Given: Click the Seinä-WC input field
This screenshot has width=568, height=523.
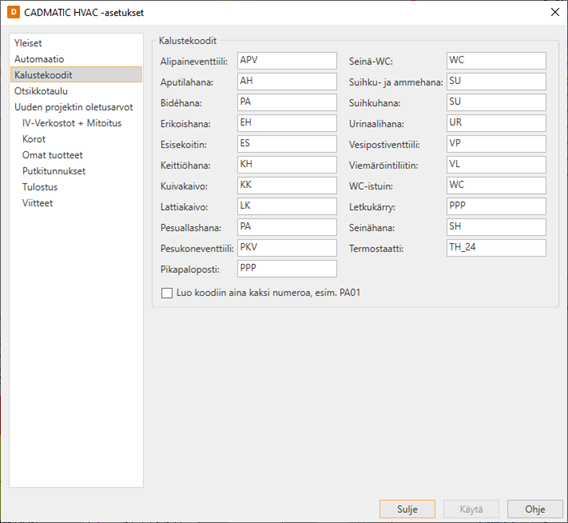Looking at the screenshot, I should (496, 60).
